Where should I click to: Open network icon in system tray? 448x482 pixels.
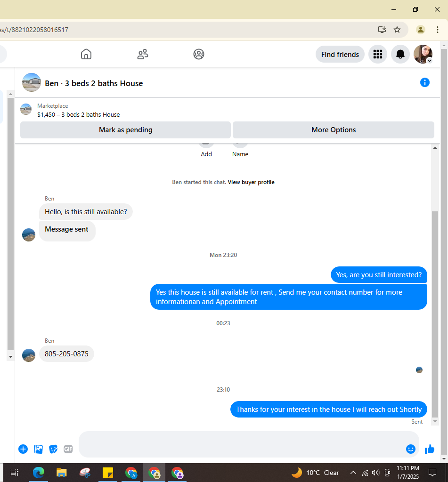(365, 473)
